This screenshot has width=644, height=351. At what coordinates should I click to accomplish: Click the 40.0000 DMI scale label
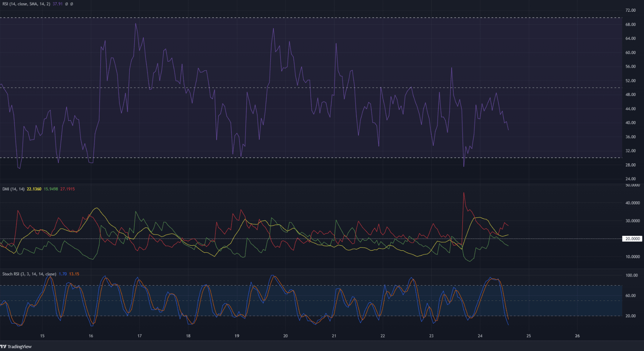pyautogui.click(x=633, y=203)
